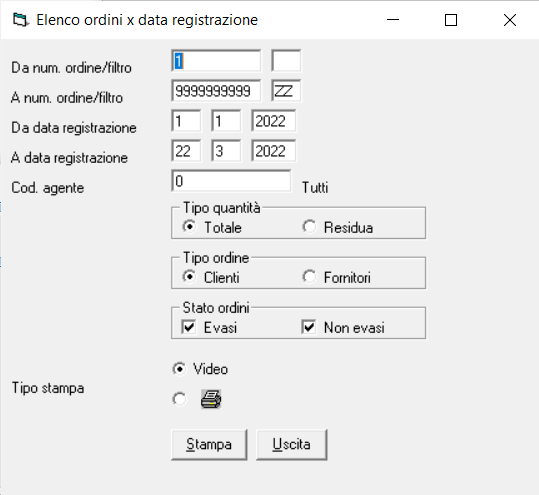
Task: Choose Totale quantity type
Action: tap(189, 227)
